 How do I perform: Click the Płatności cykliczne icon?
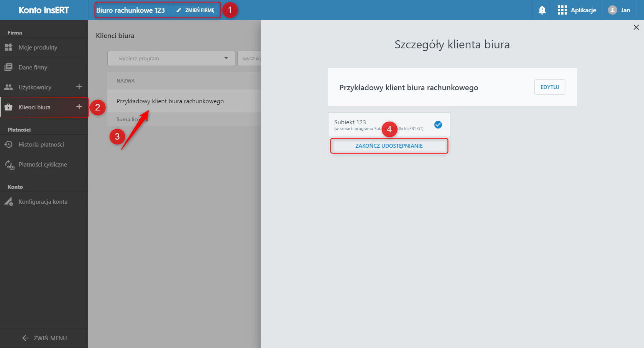(9, 165)
